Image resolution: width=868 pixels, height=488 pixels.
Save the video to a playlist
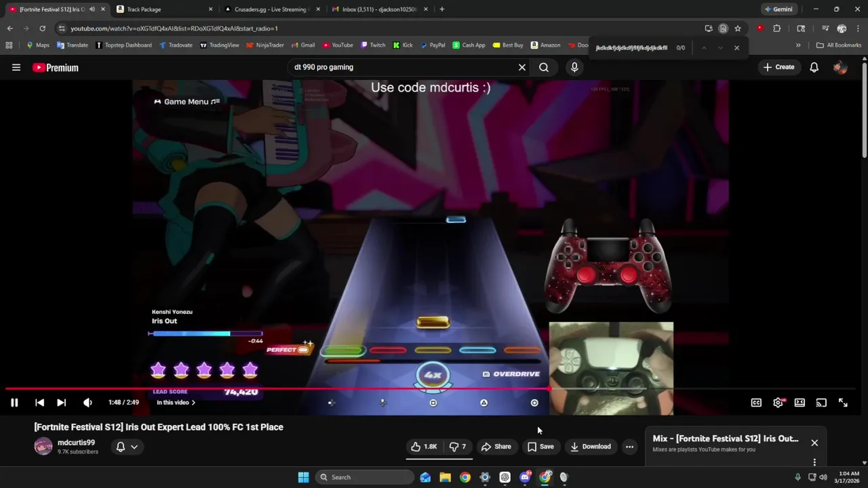540,447
